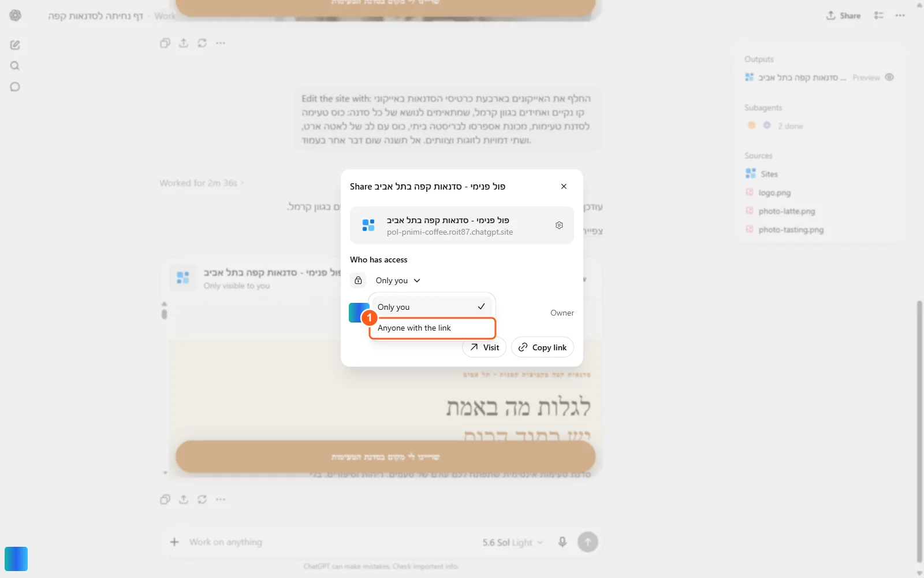Open more actions for lower response
The width and height of the screenshot is (924, 578).
coord(221,499)
